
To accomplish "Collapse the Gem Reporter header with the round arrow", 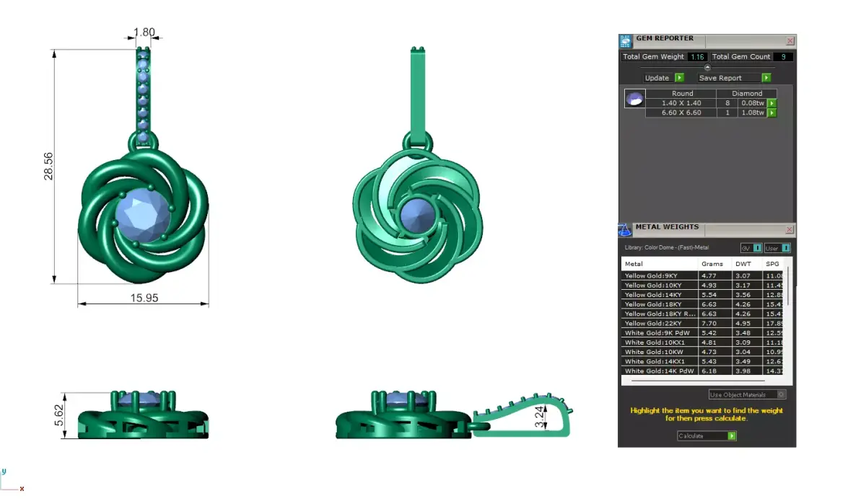I will [707, 67].
